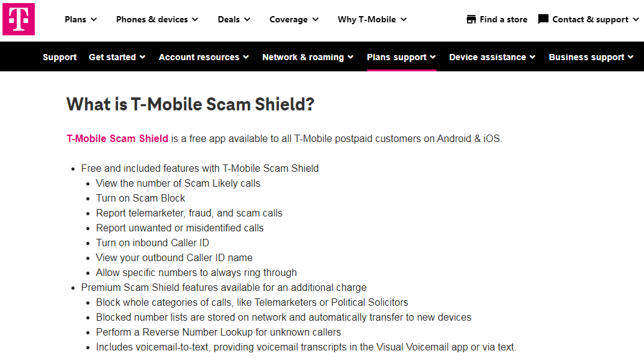Viewport: 644px width, 361px height.
Task: Expand the Why T-Mobile menu
Action: click(x=371, y=19)
